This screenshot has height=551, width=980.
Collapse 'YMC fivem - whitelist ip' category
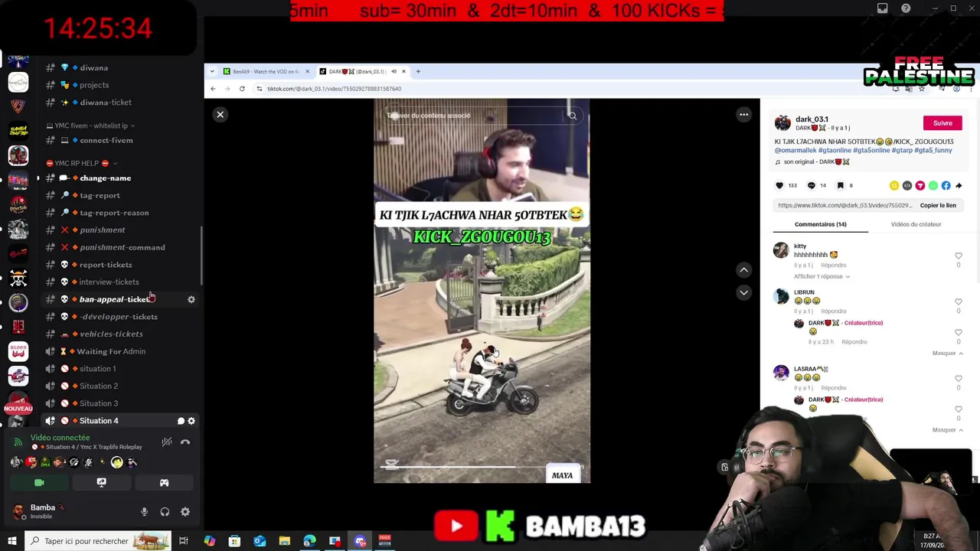click(x=90, y=126)
